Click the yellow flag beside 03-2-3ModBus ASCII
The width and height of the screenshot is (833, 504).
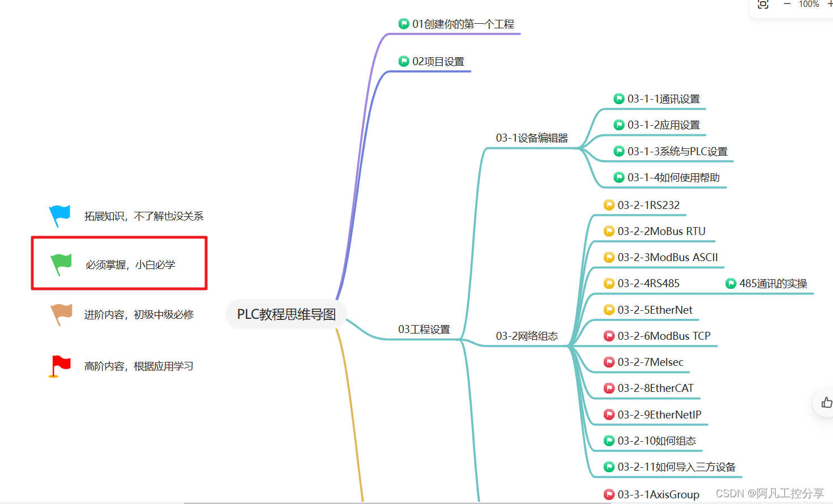[609, 257]
